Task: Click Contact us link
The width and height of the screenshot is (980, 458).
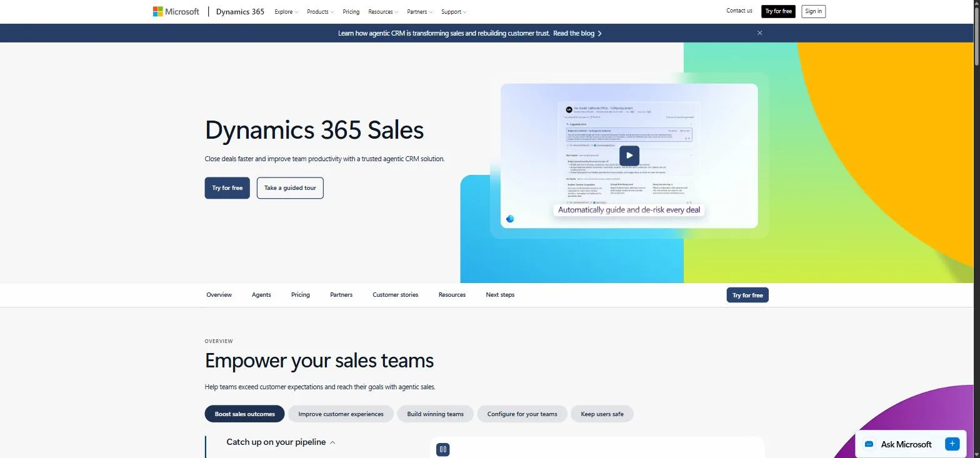Action: (739, 11)
